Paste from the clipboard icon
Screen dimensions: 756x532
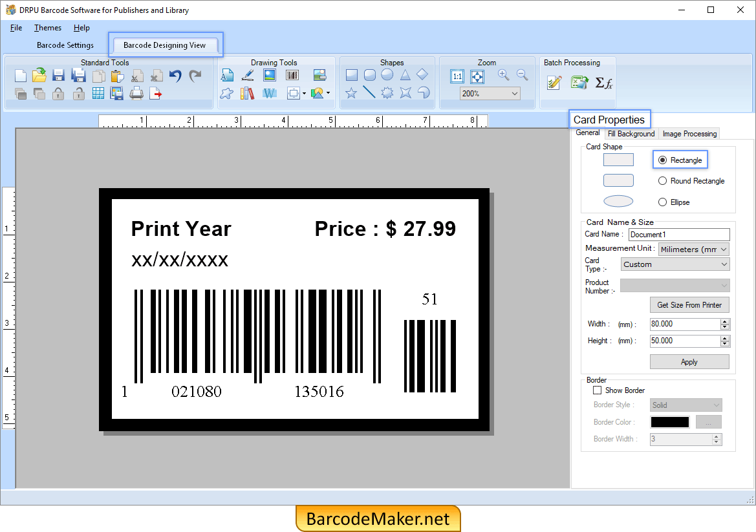tap(117, 76)
